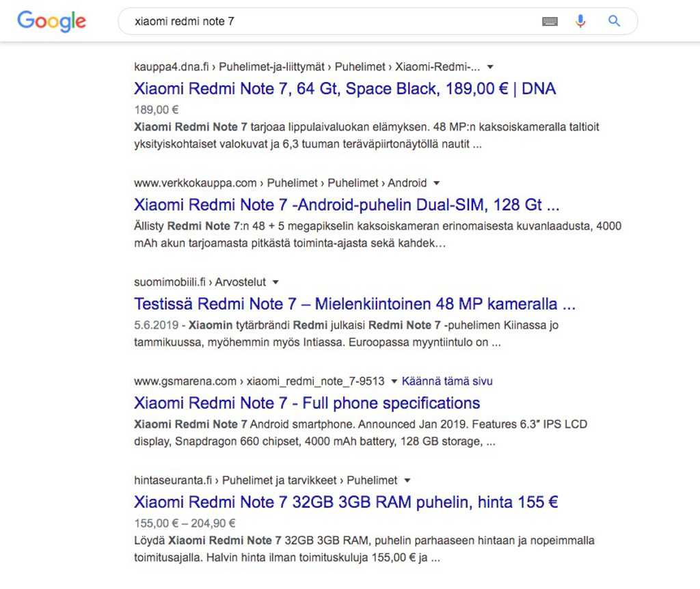This screenshot has height=589, width=700.
Task: Open GSMArena Full phone specifications result
Action: pos(307,402)
